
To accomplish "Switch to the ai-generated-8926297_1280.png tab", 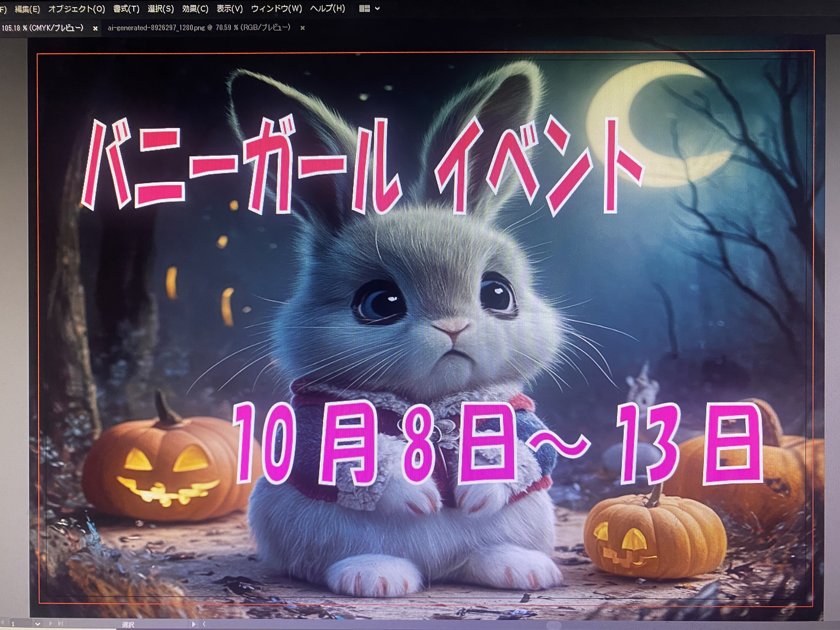I will click(x=199, y=28).
